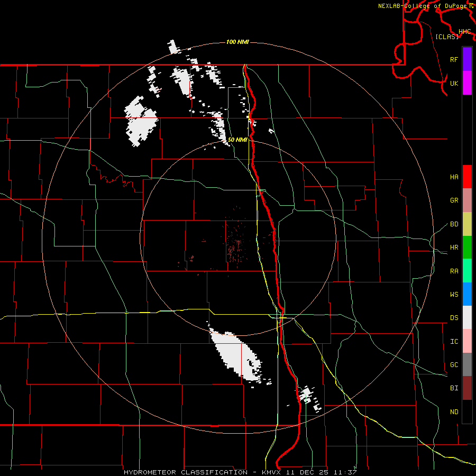The image size is (476, 476).
Task: Select the light pink IC legend swatch
Action: [x=467, y=341]
